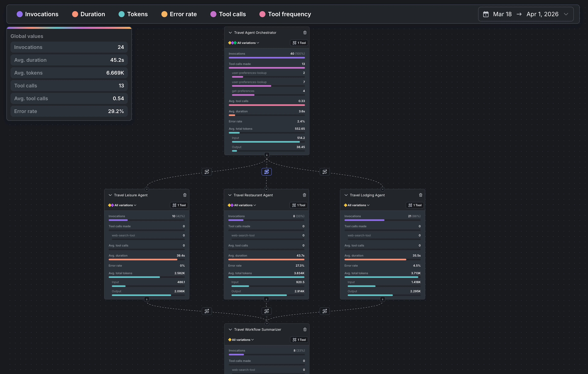
Task: Delete the Travel Lodging Agent node
Action: [420, 195]
